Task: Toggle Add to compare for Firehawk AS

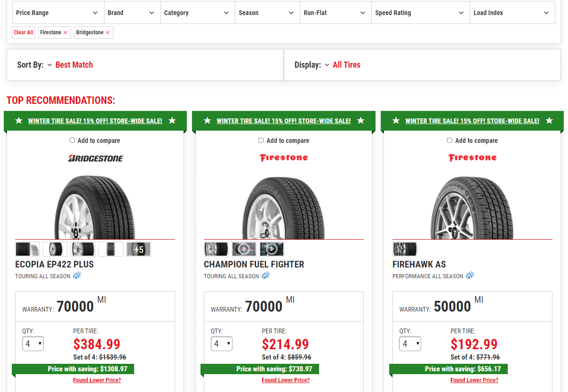Action: (449, 140)
